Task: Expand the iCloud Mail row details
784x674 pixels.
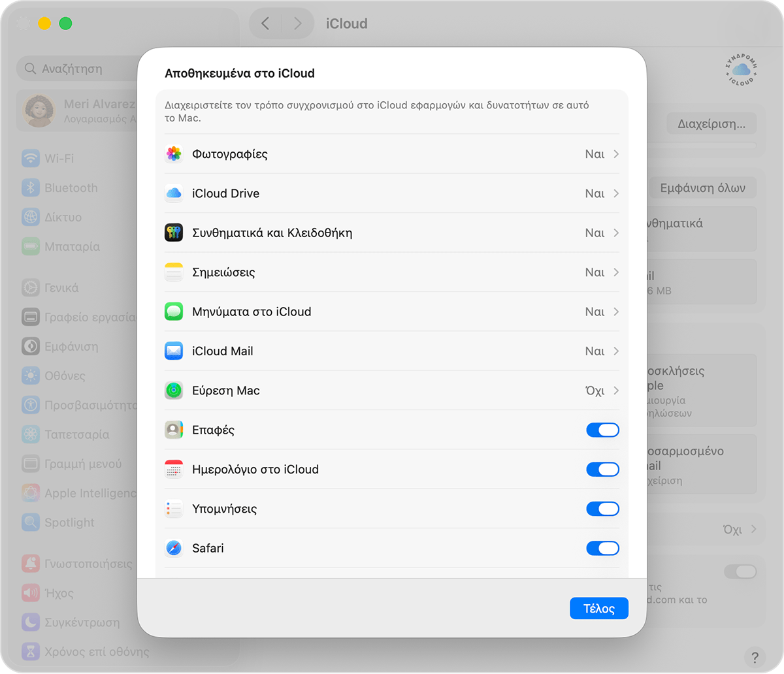Action: pyautogui.click(x=615, y=351)
